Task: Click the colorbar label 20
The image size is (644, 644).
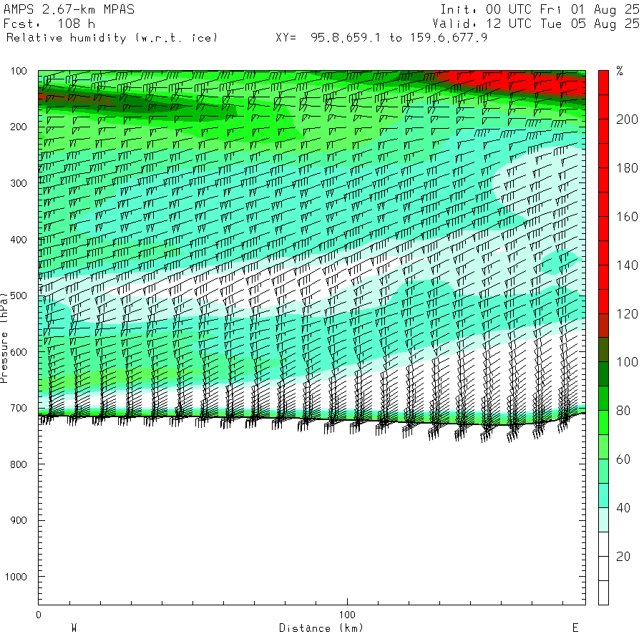Action: click(623, 557)
